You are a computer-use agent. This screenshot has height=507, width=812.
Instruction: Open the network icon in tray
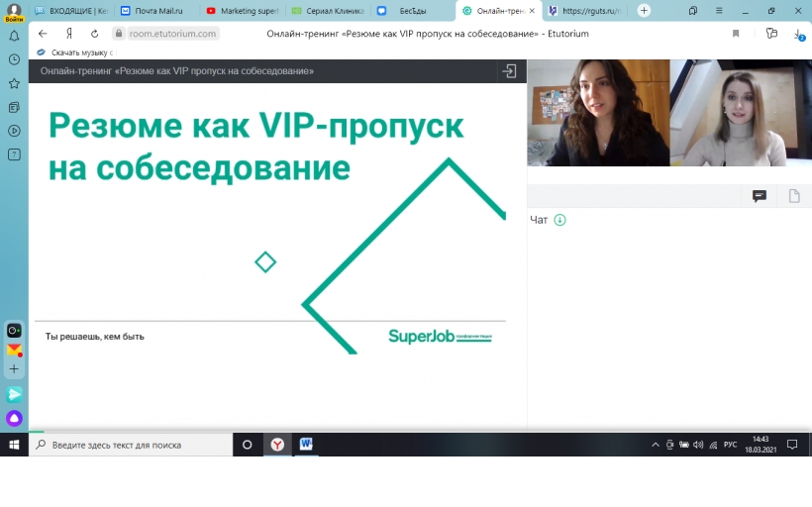713,445
